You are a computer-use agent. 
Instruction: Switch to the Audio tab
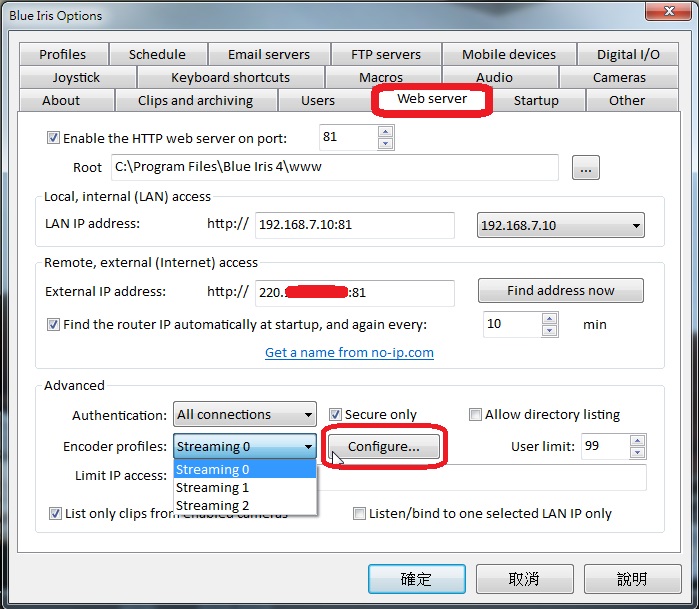click(500, 78)
